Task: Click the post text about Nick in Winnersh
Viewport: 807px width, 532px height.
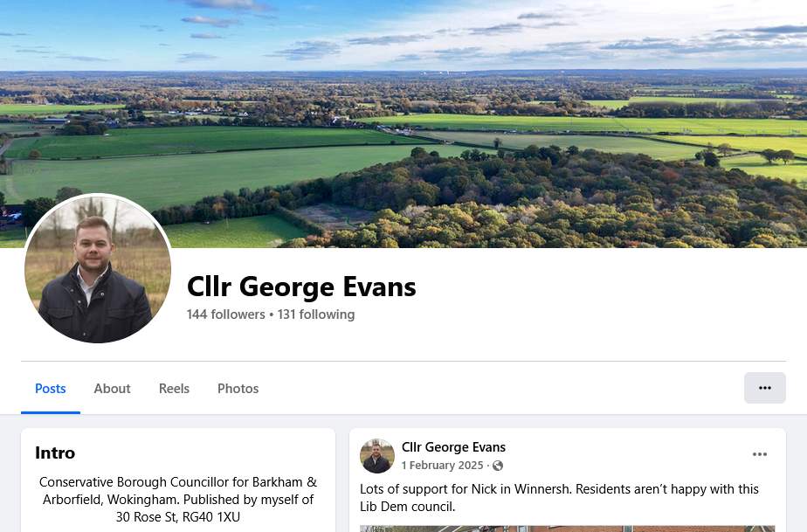Action: 560,498
